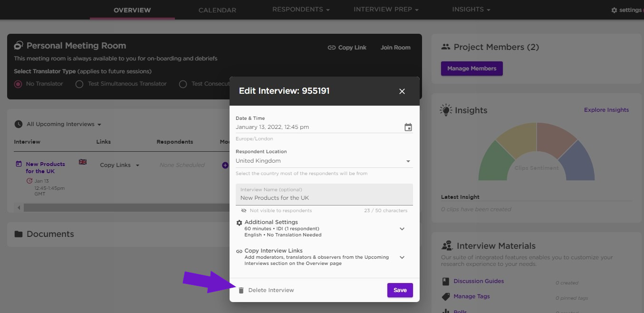Expand the Copy Interview Links section chevron
Viewport: 644px width, 313px height.
(x=402, y=257)
